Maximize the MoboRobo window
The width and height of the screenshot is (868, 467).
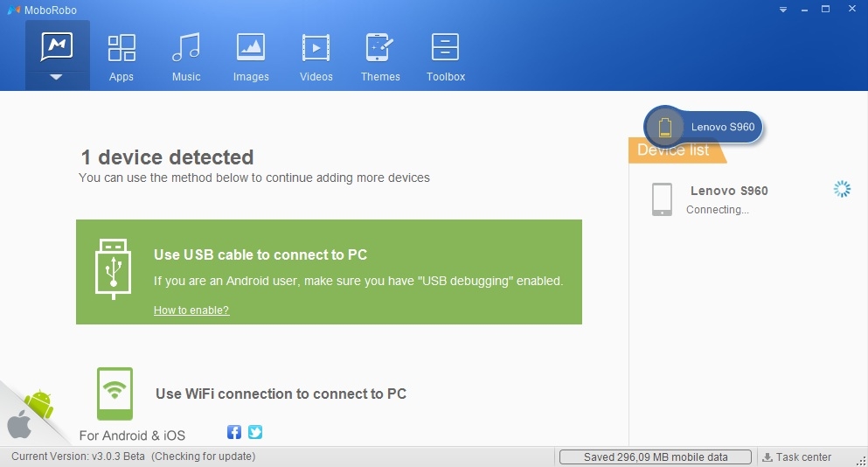pos(825,10)
